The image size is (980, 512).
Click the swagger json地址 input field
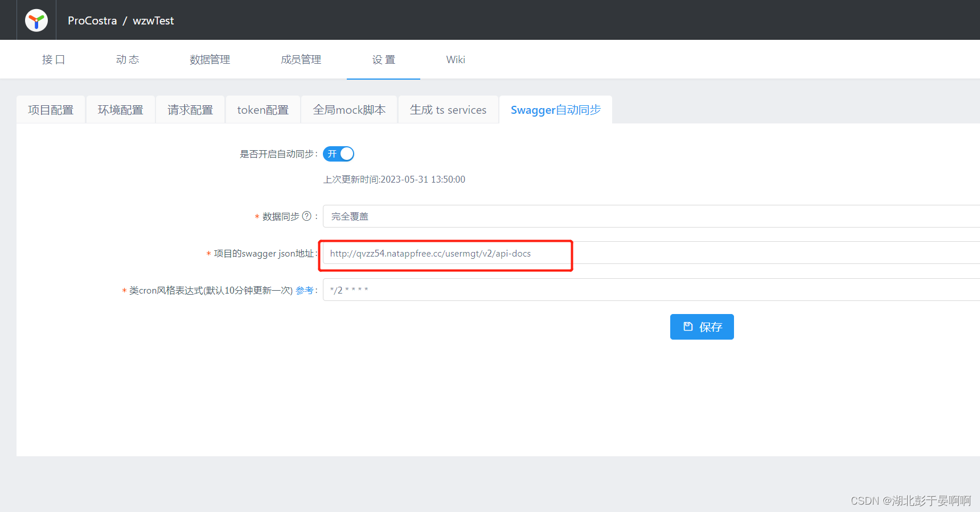click(x=651, y=253)
